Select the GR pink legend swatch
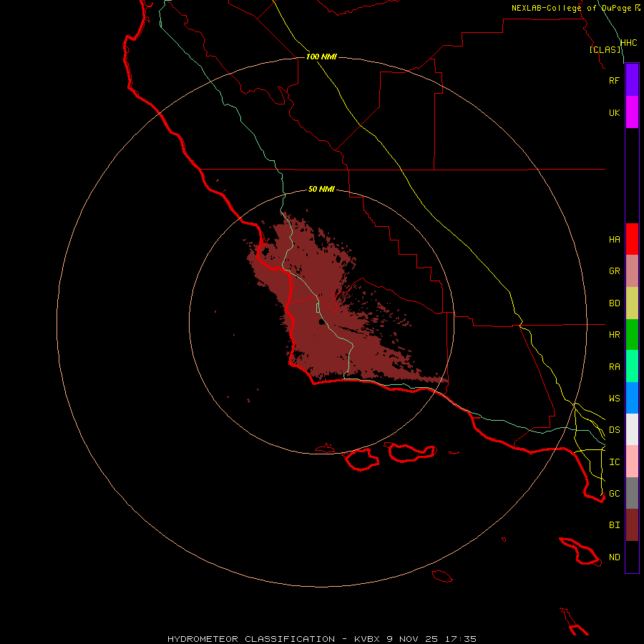Screen dimensions: 644x644 [632, 271]
